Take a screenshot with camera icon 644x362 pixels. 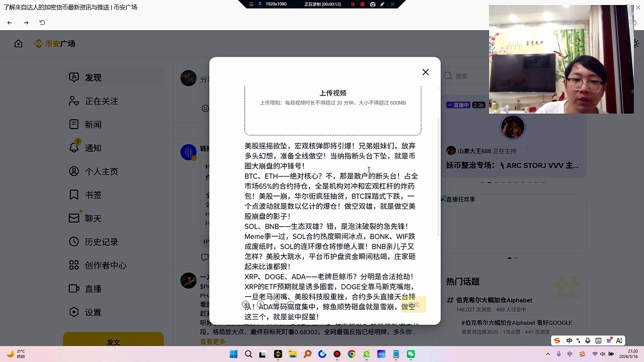(372, 4)
